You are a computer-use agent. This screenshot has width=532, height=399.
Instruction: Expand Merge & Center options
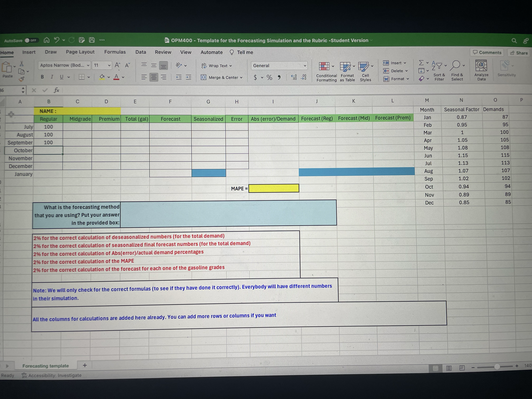click(x=241, y=78)
